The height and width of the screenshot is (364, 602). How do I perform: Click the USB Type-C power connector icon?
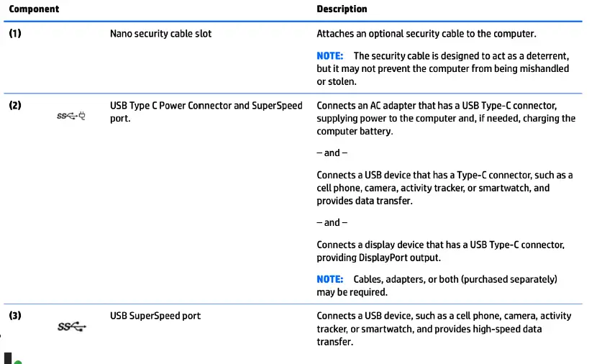coord(71,115)
